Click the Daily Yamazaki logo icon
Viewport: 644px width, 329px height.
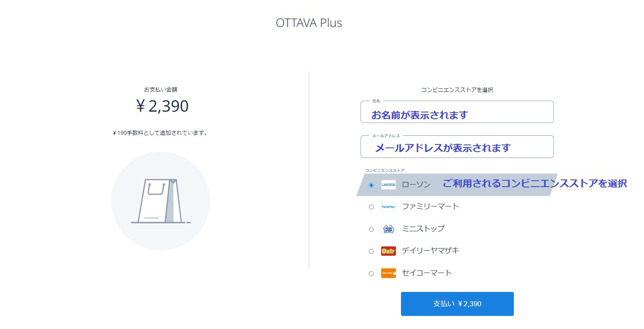coord(388,251)
